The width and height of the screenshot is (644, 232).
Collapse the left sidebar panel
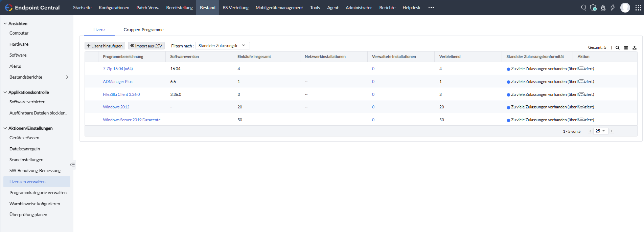72,165
